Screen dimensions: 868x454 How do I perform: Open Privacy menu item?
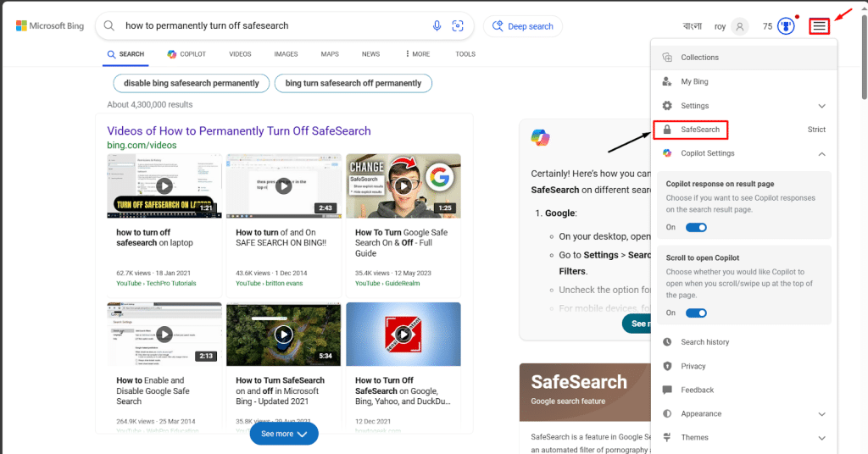(x=744, y=366)
